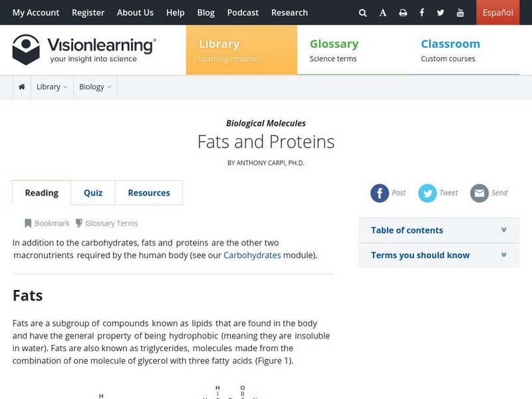Viewport: 532px width, 399px height.
Task: Share via the round Tweet icon
Action: [x=428, y=193]
